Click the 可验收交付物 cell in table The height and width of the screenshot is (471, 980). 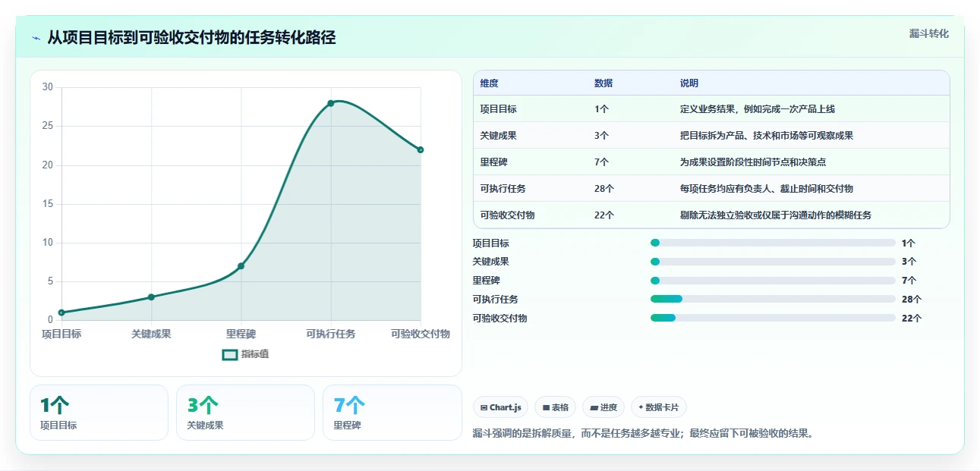[508, 215]
